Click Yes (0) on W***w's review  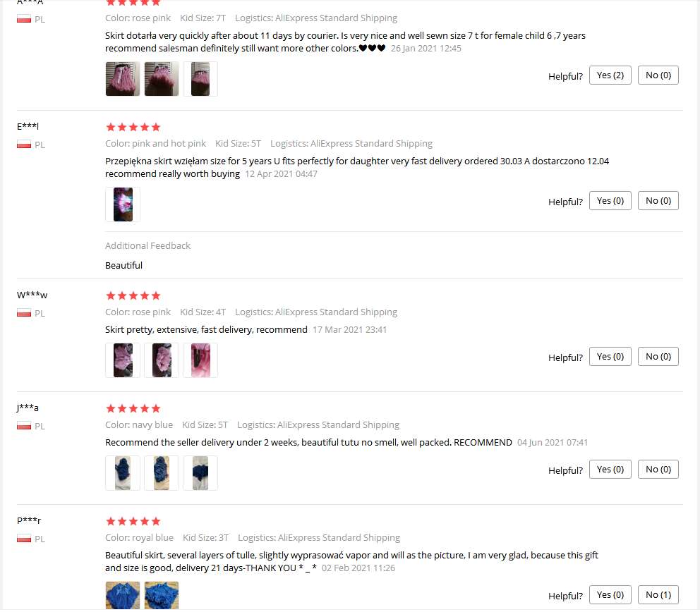(x=610, y=356)
